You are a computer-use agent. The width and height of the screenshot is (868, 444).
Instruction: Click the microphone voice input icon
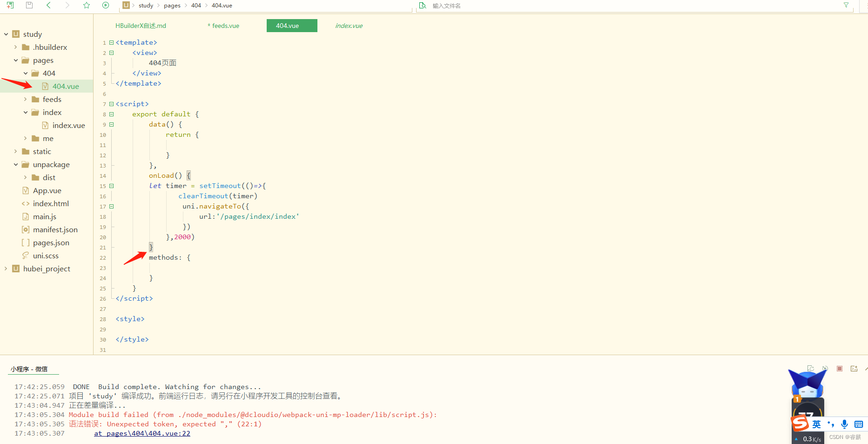[844, 424]
